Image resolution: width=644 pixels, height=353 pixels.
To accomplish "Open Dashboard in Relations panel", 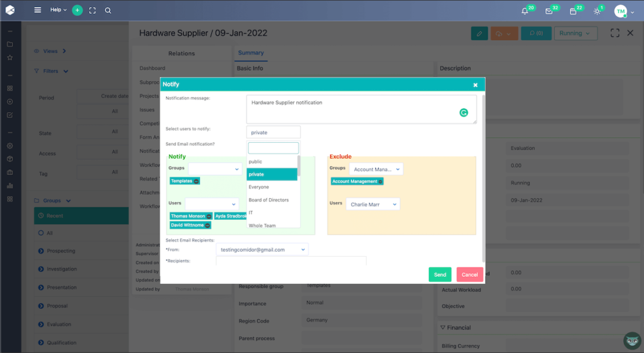I will tap(152, 68).
